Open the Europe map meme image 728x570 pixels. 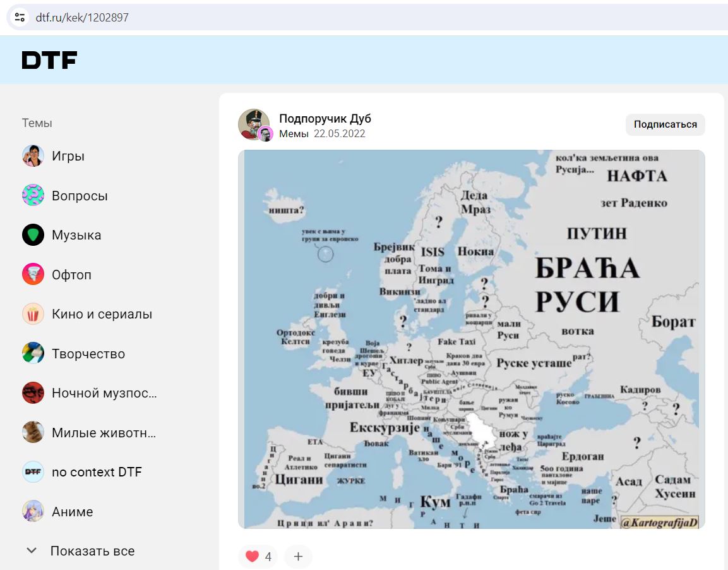click(471, 339)
